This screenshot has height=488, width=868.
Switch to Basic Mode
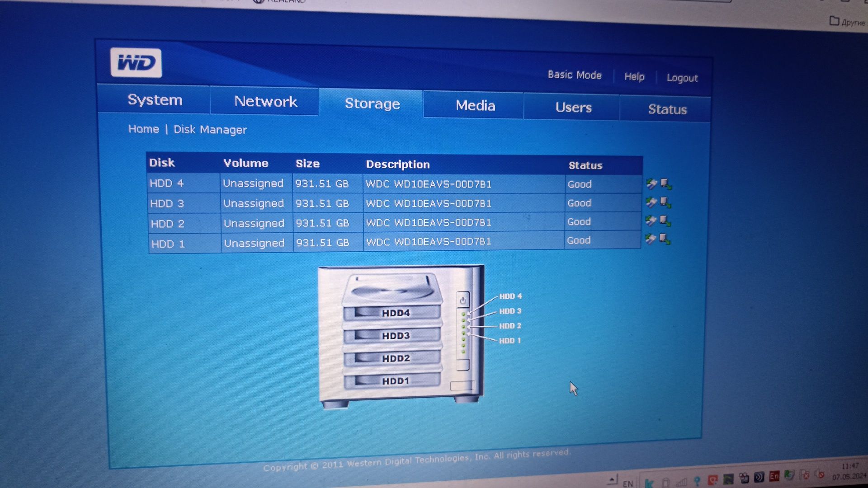tap(575, 75)
